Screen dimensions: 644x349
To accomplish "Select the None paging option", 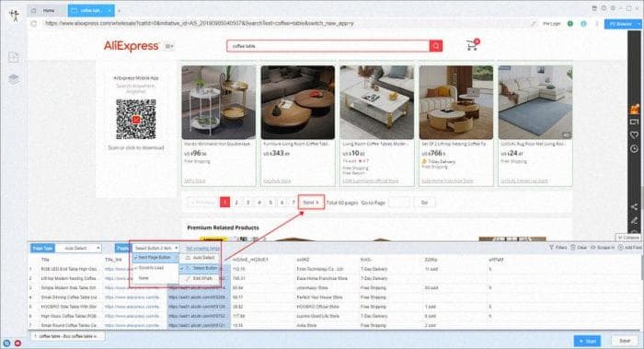I will click(x=155, y=278).
